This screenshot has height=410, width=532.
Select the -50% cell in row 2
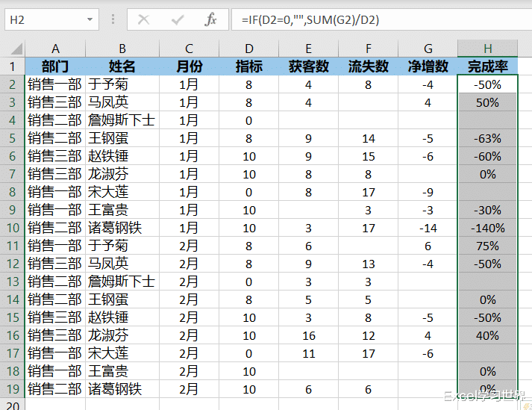487,84
